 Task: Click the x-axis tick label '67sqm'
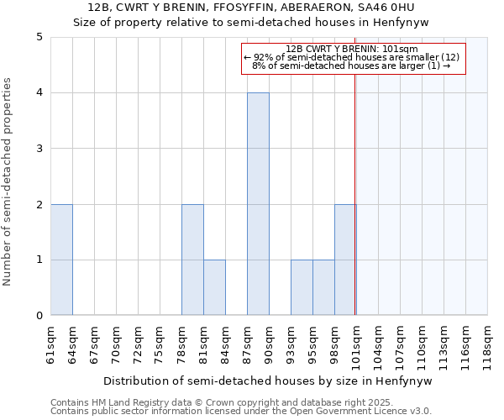[94, 345]
